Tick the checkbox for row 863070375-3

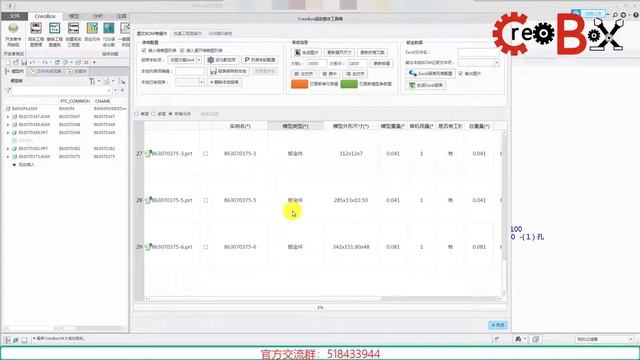[206, 154]
